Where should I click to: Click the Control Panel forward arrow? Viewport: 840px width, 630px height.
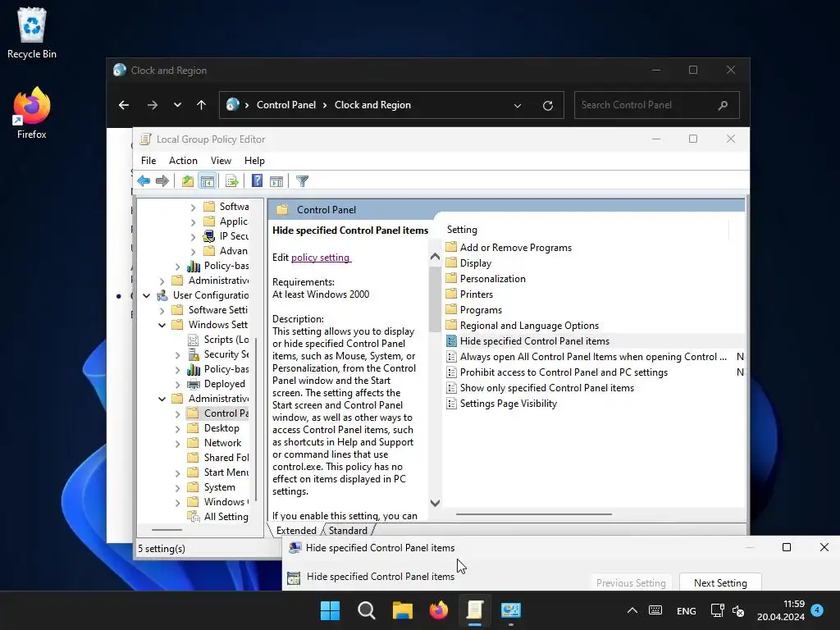[152, 105]
